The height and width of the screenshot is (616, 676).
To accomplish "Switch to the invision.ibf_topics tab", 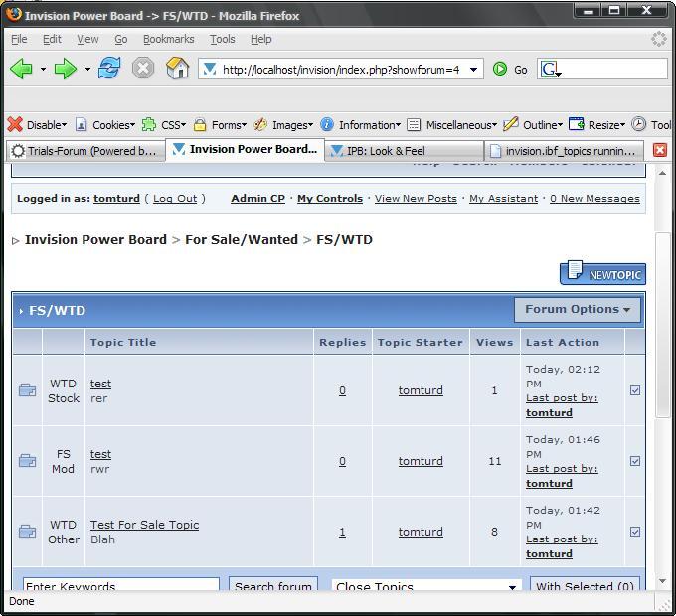I will click(x=564, y=151).
